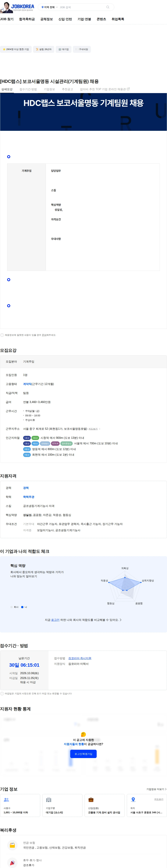Click the info icon beside 마감일 notice
The height and width of the screenshot is (868, 167).
tap(2, 693)
